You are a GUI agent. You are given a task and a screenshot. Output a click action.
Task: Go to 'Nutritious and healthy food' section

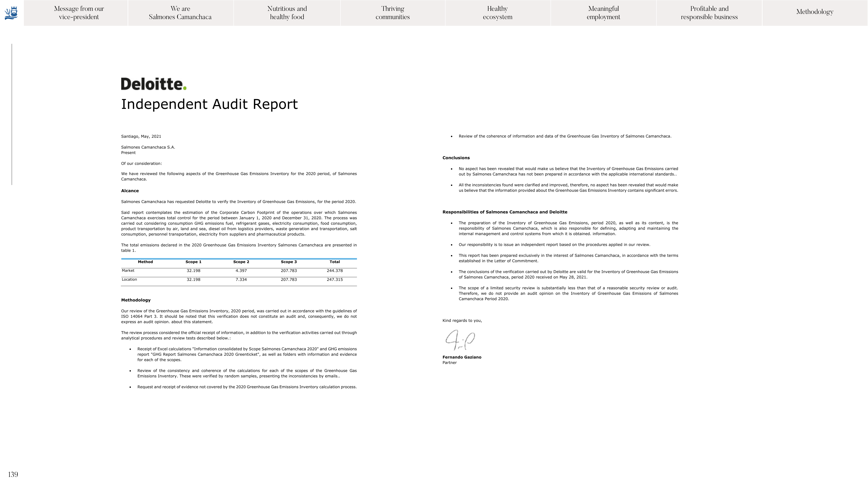[x=287, y=13]
